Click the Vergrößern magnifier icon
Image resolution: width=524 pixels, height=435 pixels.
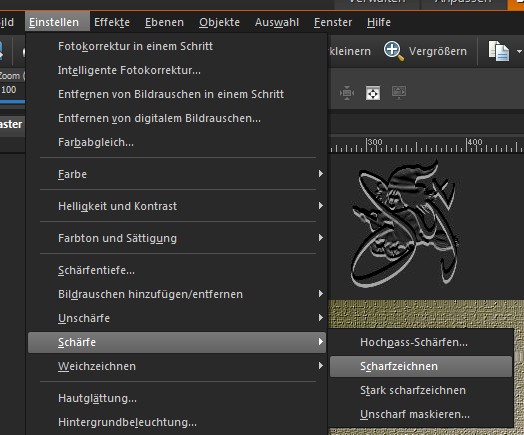[x=393, y=51]
